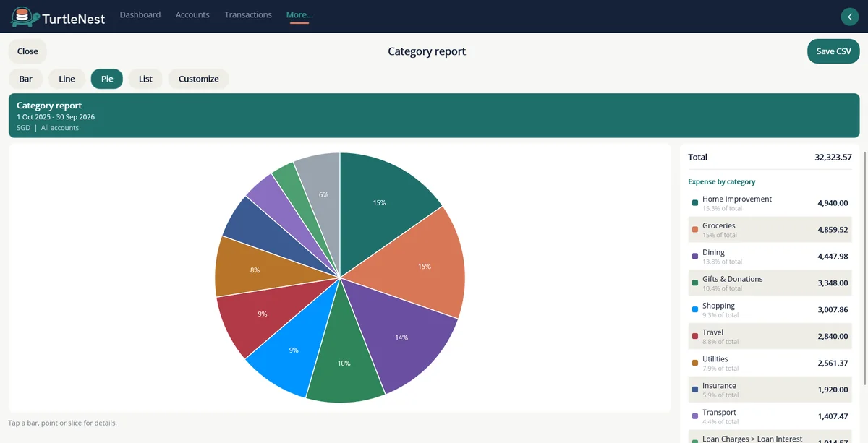Viewport: 868px width, 443px height.
Task: Select the green 10% pie slice
Action: tap(344, 363)
